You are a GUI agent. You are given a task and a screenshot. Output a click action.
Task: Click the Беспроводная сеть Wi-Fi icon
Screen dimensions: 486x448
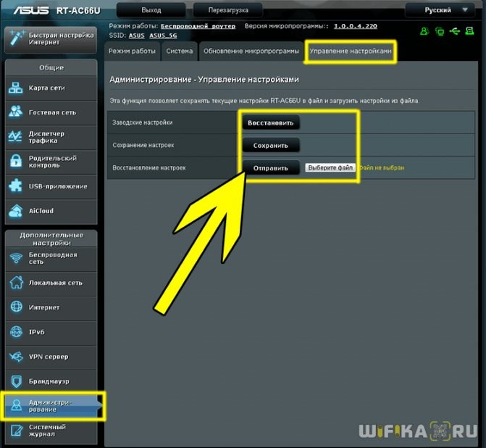[16, 258]
